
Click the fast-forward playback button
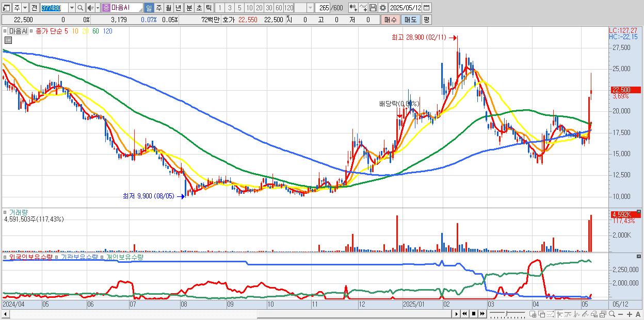pyautogui.click(x=482, y=314)
